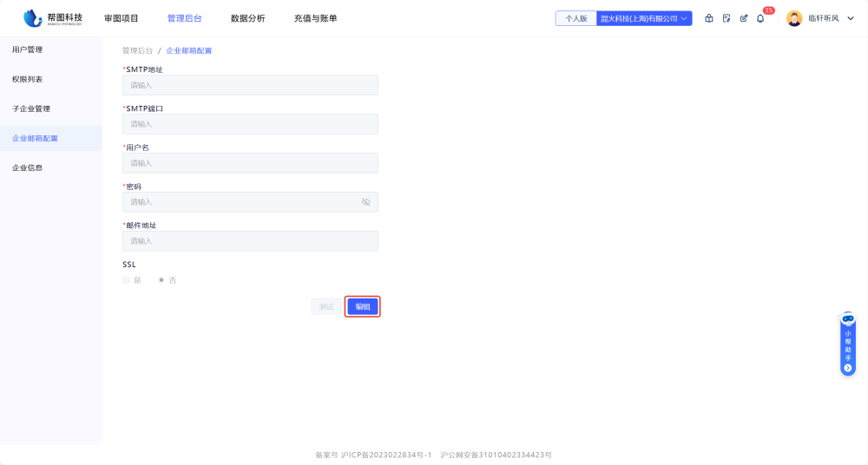Image resolution: width=868 pixels, height=465 pixels.
Task: Click the 帮图科技 logo
Action: coord(54,18)
